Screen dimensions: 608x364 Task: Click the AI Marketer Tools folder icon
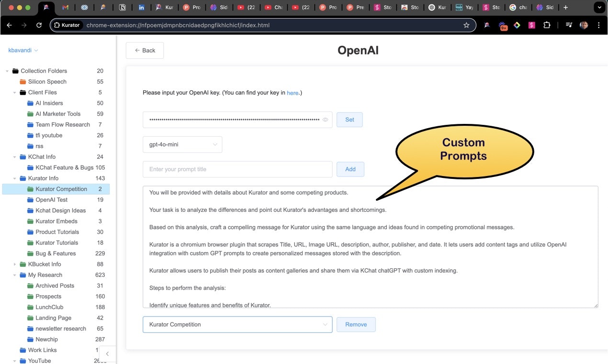point(31,114)
